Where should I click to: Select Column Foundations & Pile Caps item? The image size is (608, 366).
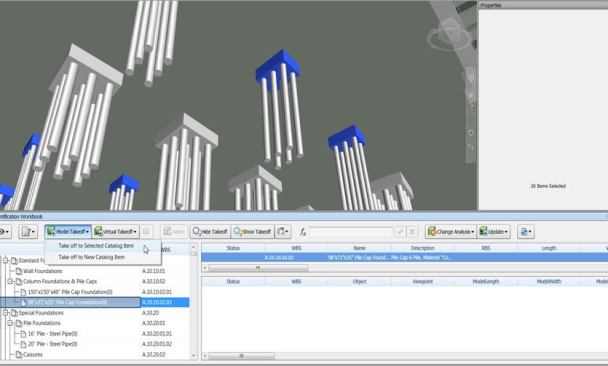60,281
